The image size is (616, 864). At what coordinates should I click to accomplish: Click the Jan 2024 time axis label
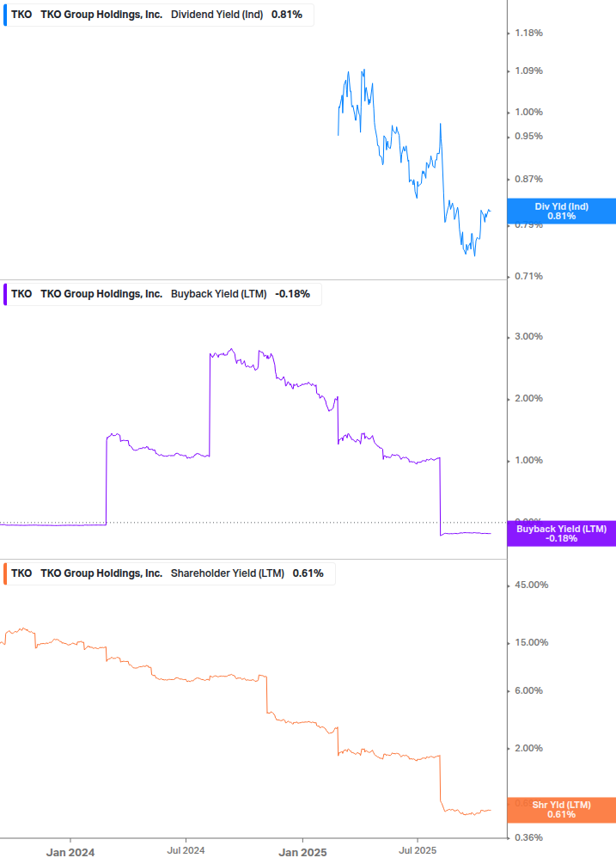coord(70,852)
